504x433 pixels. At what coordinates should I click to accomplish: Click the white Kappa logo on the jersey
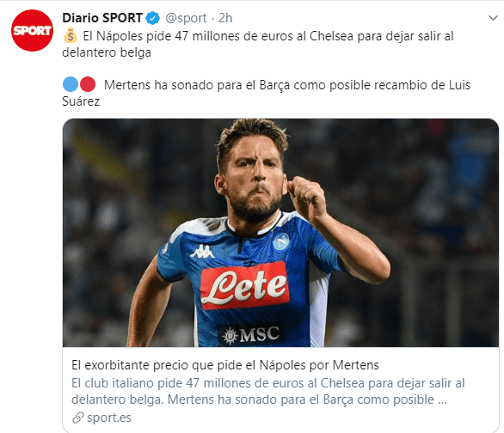pyautogui.click(x=202, y=251)
